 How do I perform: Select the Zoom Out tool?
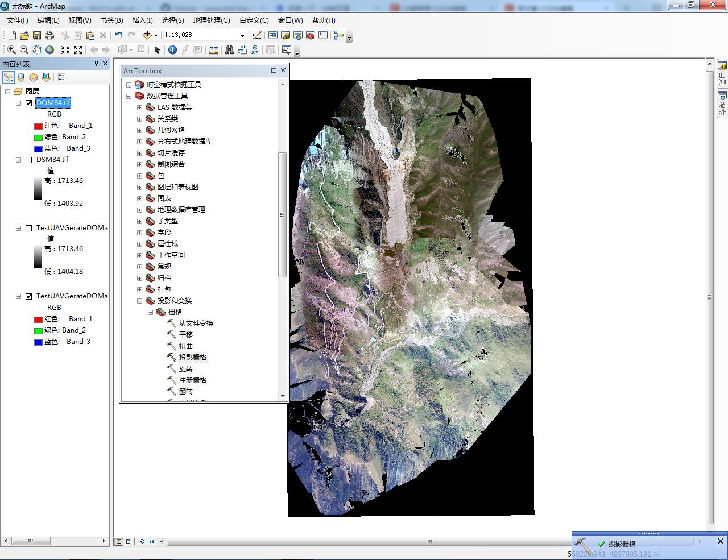point(24,50)
